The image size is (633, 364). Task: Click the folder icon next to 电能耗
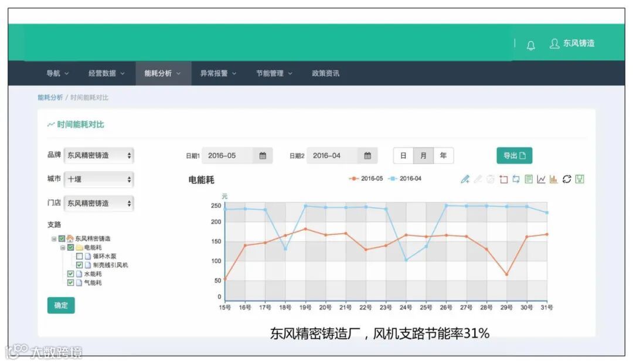point(79,247)
